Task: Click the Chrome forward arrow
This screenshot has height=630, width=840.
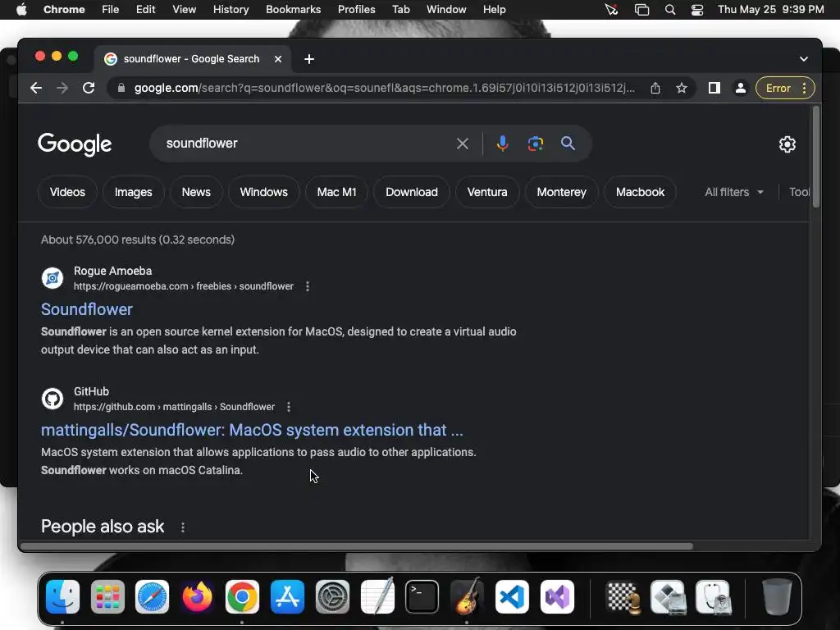Action: (62, 88)
